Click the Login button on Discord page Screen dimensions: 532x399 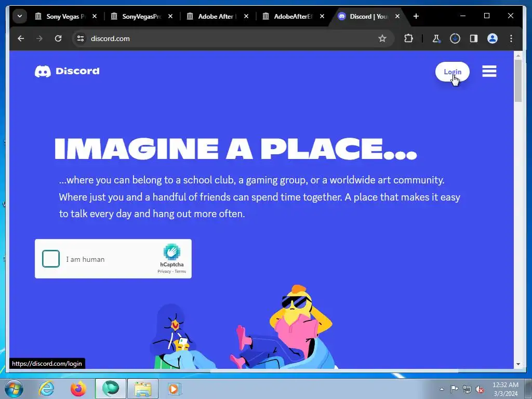click(453, 72)
